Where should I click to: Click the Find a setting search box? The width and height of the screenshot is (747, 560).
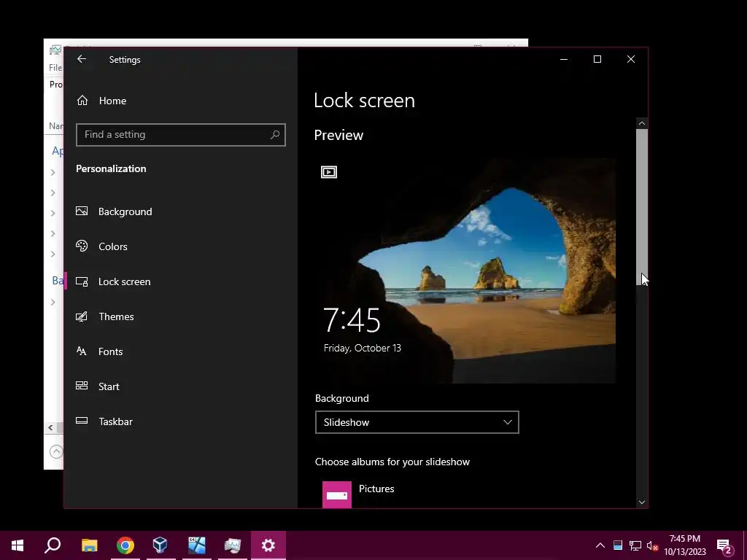coord(181,135)
